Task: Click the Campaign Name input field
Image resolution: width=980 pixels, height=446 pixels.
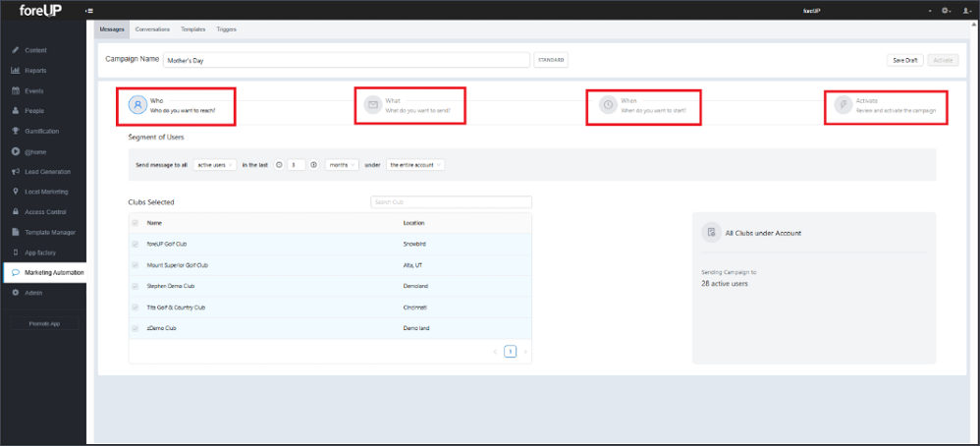Action: tap(347, 61)
